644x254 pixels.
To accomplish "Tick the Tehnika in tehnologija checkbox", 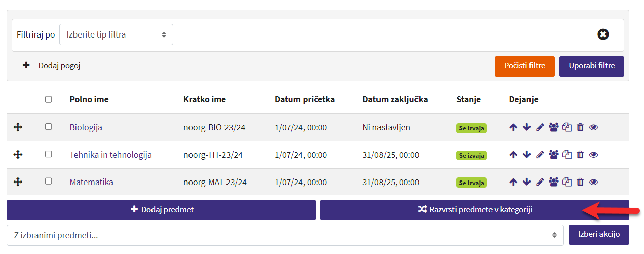I will pos(49,154).
